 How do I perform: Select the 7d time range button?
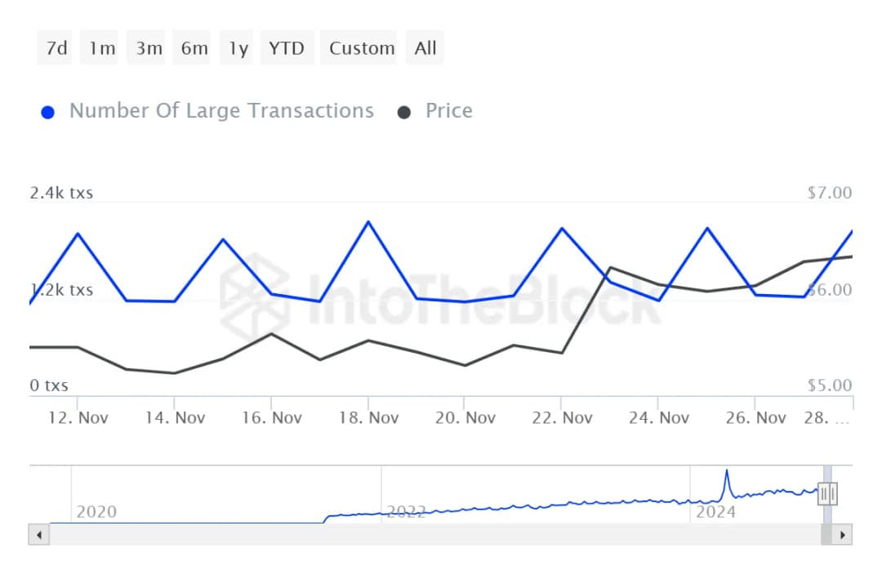56,48
